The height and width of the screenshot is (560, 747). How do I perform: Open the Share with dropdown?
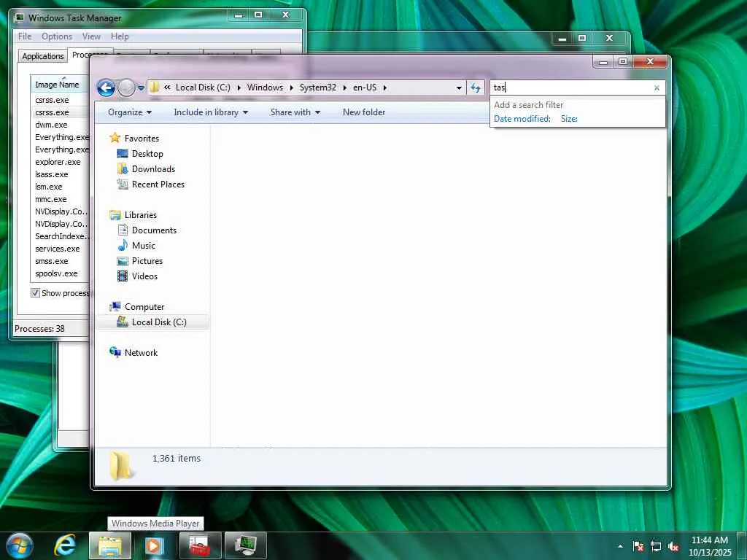[x=295, y=112]
